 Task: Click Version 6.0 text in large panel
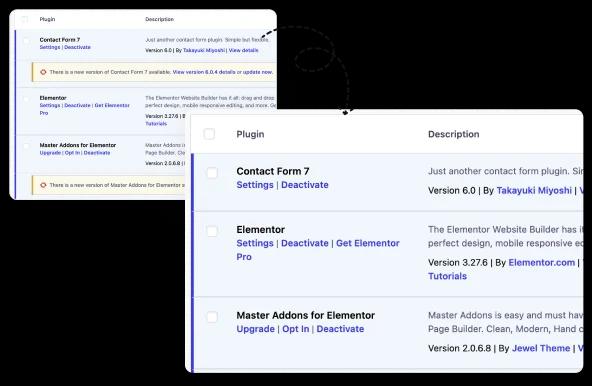point(452,190)
